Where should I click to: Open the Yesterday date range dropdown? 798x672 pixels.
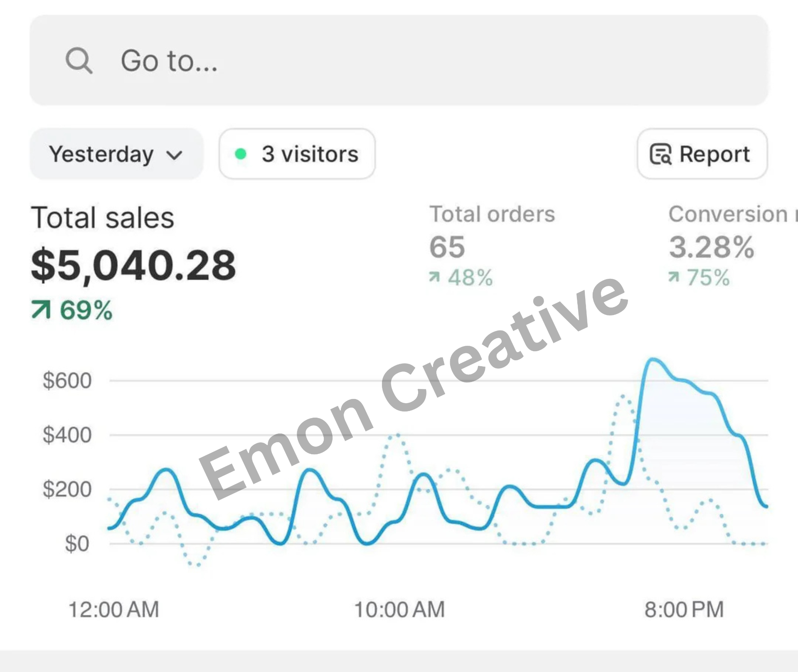click(x=116, y=154)
